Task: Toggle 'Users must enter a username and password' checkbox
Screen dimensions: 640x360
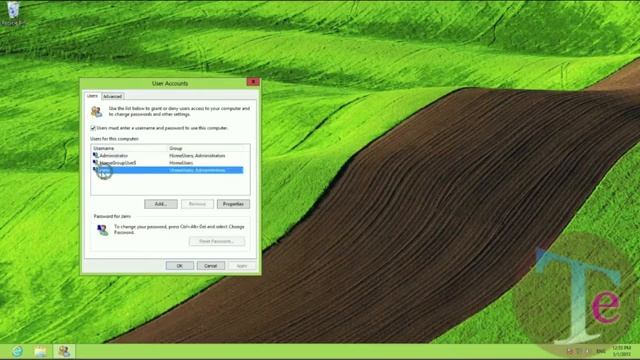Action: [x=93, y=128]
